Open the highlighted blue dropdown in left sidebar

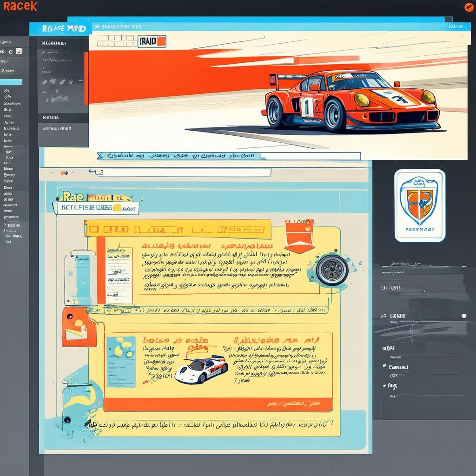coord(11,82)
